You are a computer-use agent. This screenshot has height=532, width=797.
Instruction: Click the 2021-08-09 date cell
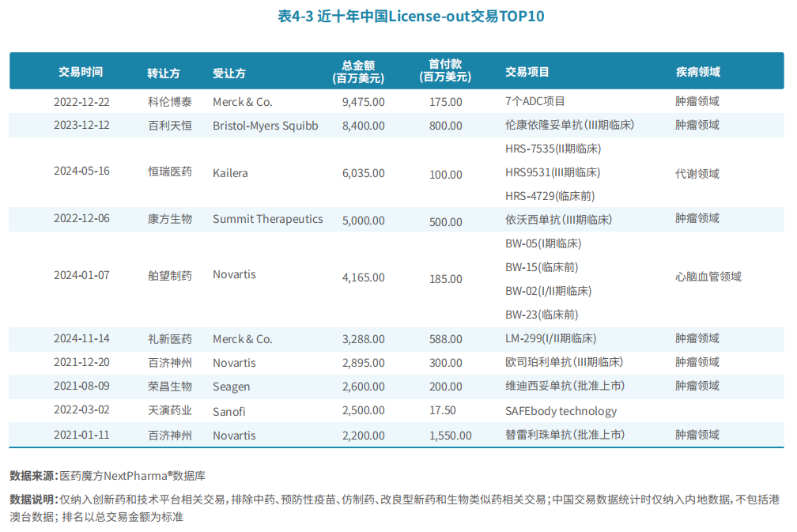[x=81, y=387]
